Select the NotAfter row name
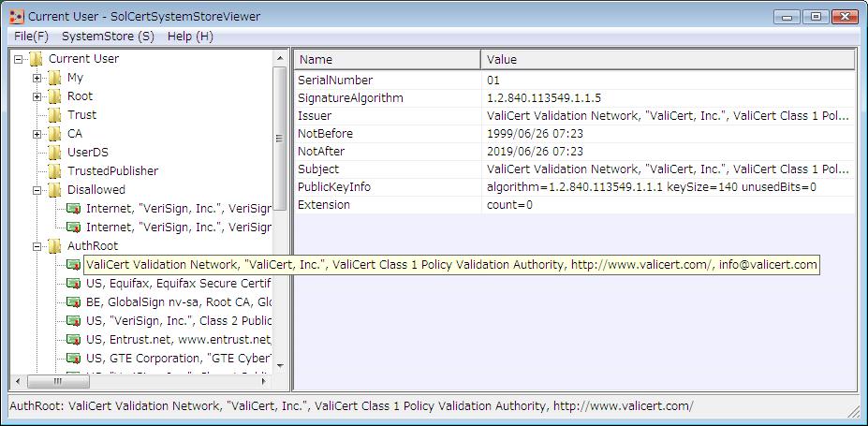This screenshot has height=426, width=868. point(321,152)
